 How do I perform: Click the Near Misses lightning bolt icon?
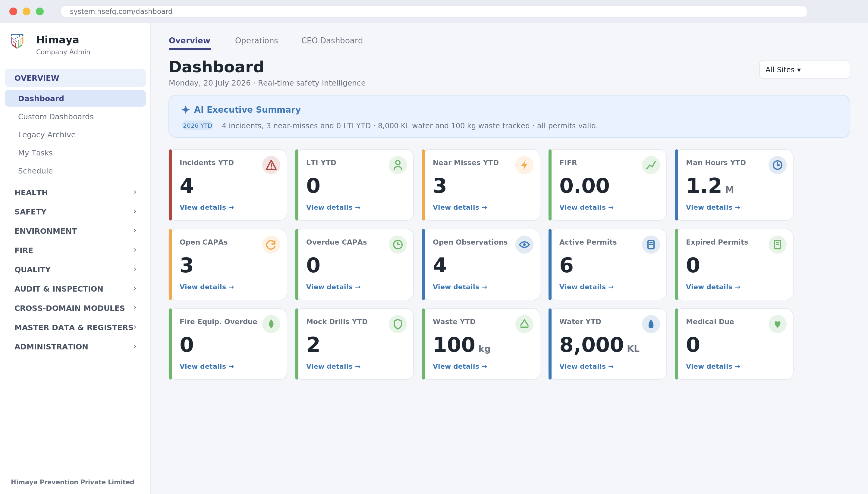(524, 165)
